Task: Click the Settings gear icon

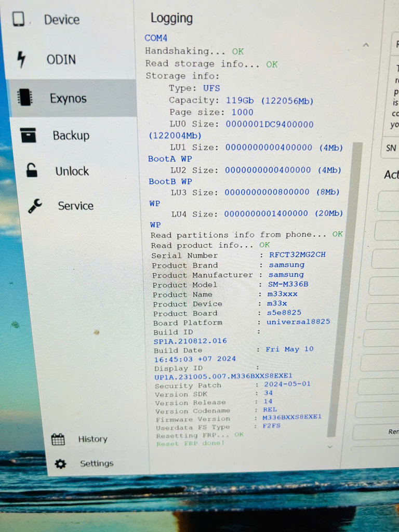Action: coord(60,464)
